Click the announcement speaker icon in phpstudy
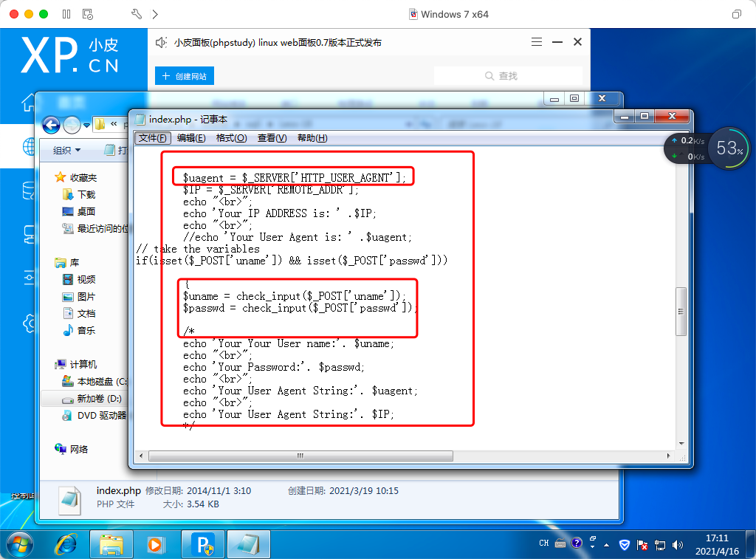This screenshot has width=756, height=559. pyautogui.click(x=161, y=42)
